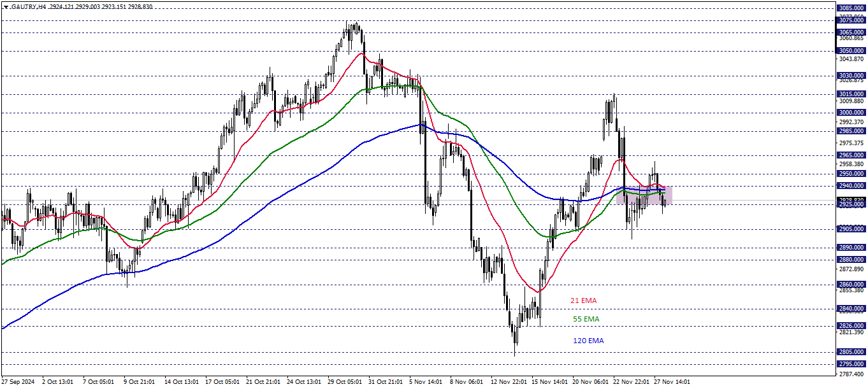Viewport: 868px width, 389px height.
Task: Click the 2 Oct 13:01 time label
Action: [x=58, y=382]
